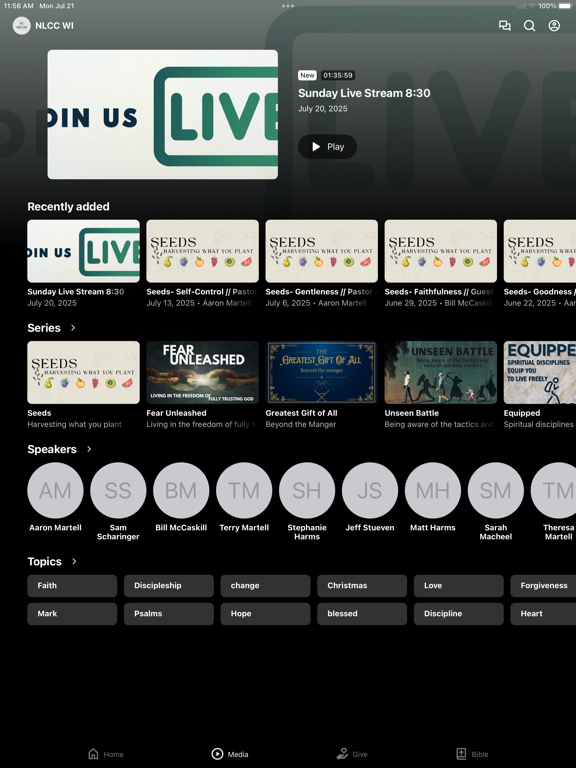Choose the blessed topic
The width and height of the screenshot is (576, 768).
(362, 614)
